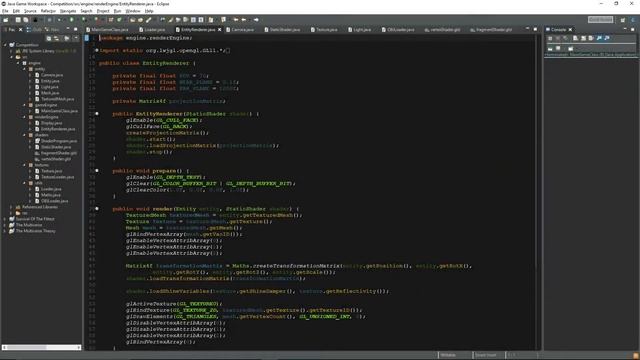The height and width of the screenshot is (360, 640).
Task: Open the Source menu
Action: [30, 11]
